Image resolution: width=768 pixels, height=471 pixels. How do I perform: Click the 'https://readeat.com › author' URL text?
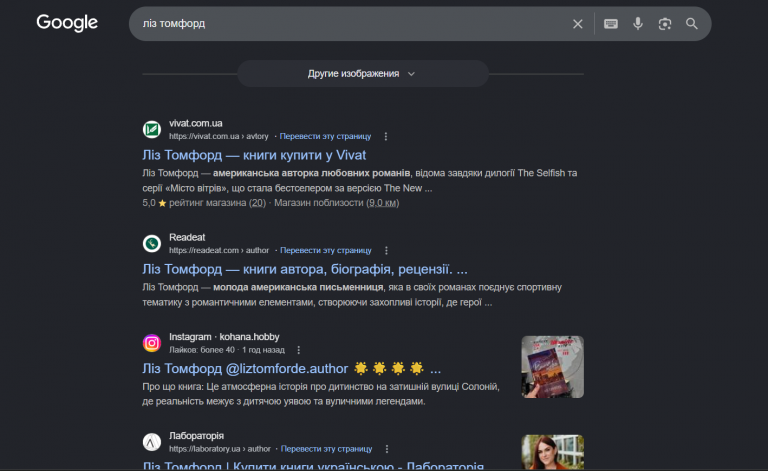219,250
